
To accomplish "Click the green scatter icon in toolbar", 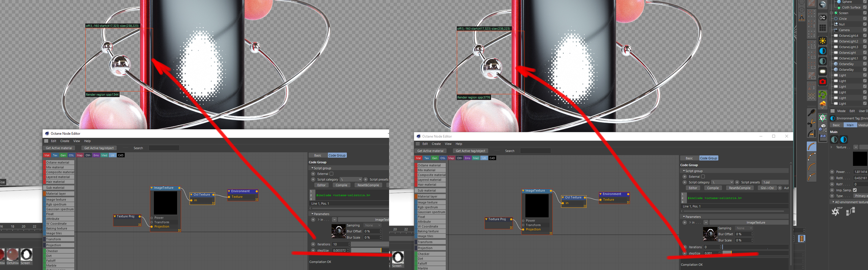I will click(822, 94).
